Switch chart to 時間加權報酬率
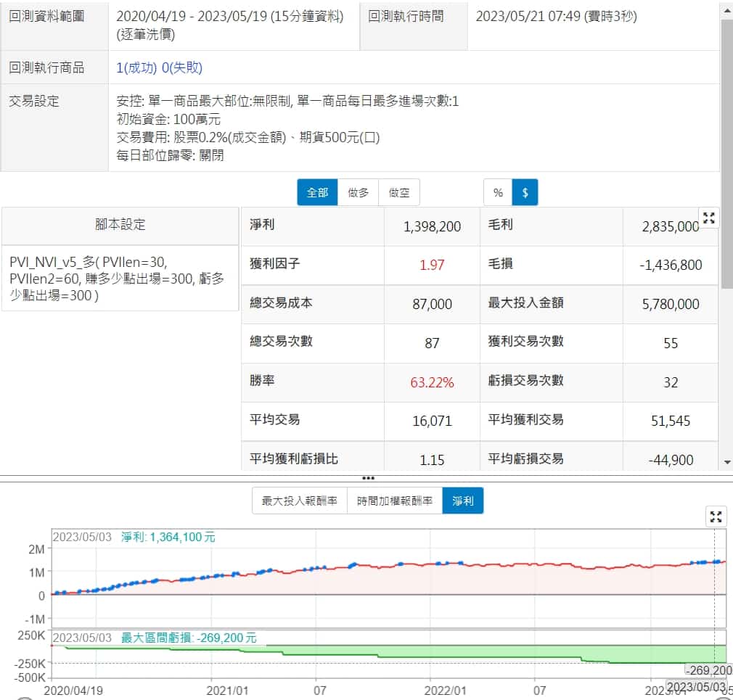 (394, 501)
